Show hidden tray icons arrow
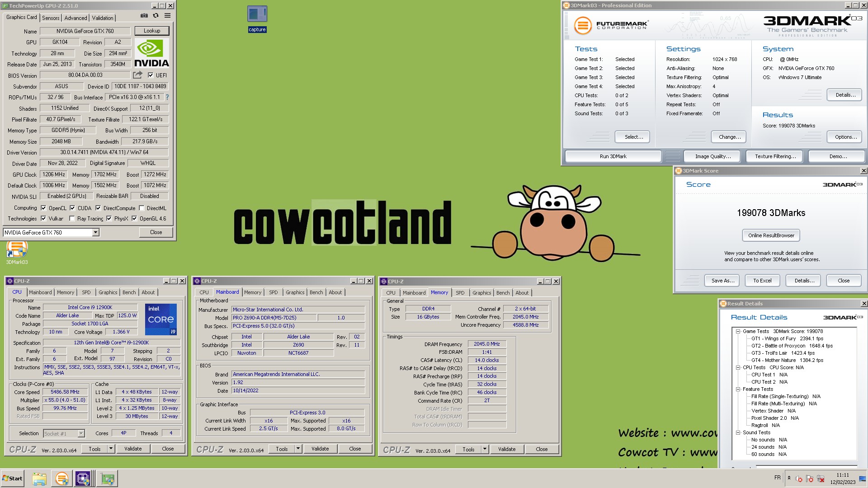Image resolution: width=868 pixels, height=488 pixels. [789, 478]
